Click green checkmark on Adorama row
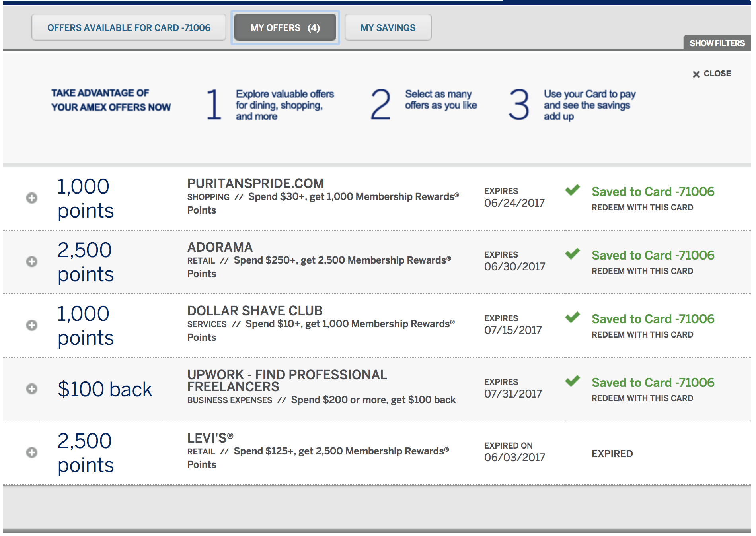756x536 pixels. [x=573, y=254]
